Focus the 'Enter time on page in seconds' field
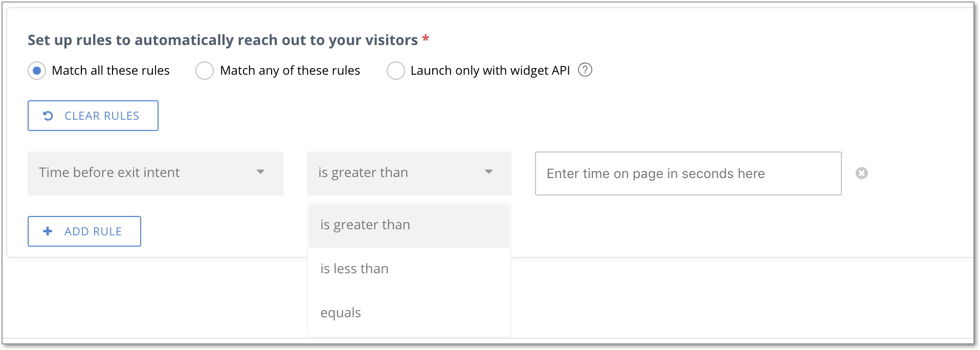This screenshot has width=980, height=350. [688, 173]
